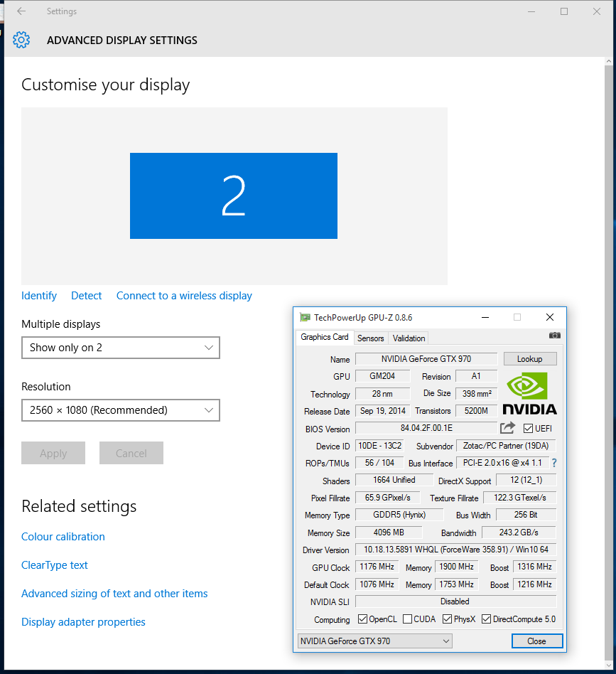Open Colour calibration link
This screenshot has height=674, width=616.
(63, 537)
